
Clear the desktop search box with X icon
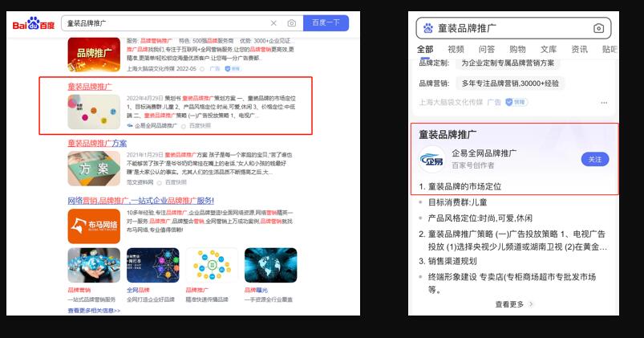tap(273, 23)
